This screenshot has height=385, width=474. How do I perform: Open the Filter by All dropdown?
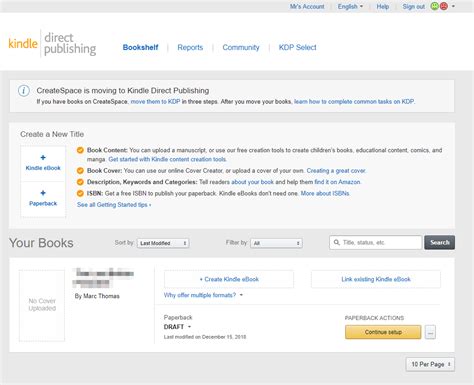[276, 243]
